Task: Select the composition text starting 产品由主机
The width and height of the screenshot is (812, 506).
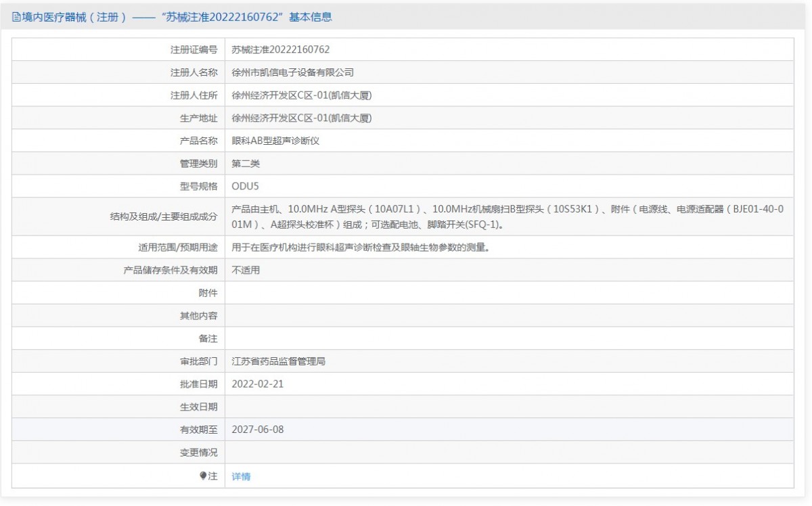Action: click(507, 216)
